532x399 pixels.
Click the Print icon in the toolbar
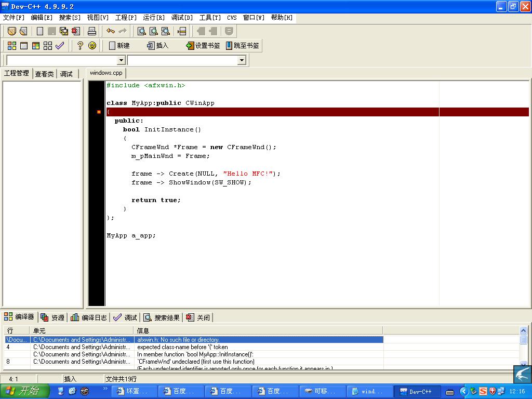click(92, 31)
